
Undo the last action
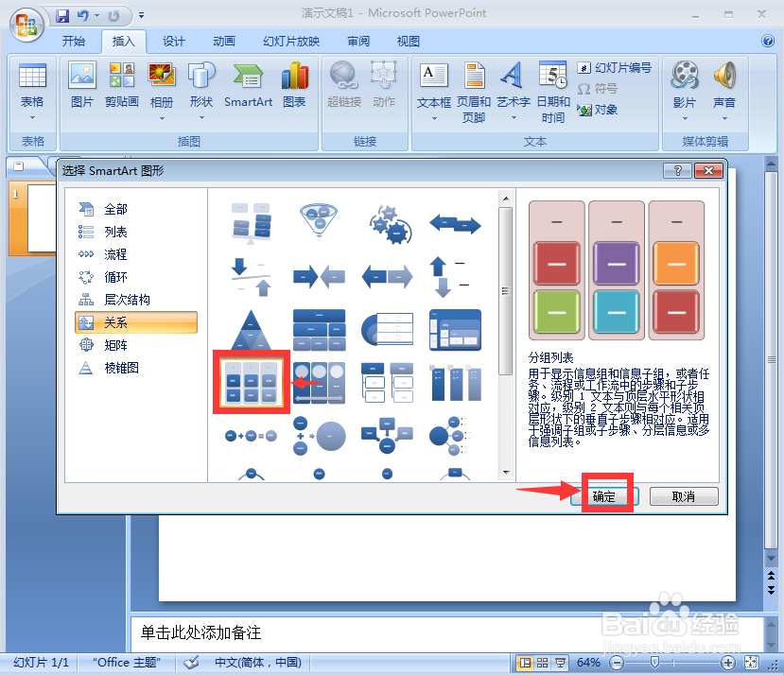[x=82, y=15]
